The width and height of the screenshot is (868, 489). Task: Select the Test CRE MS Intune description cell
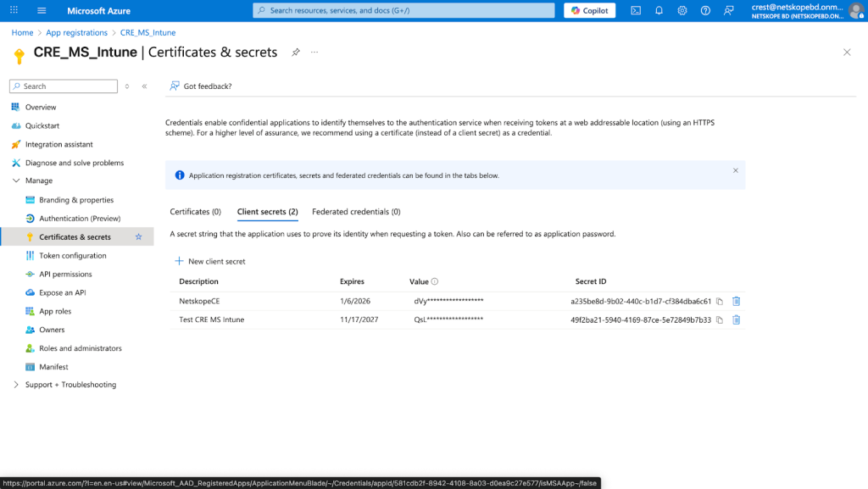coord(211,320)
